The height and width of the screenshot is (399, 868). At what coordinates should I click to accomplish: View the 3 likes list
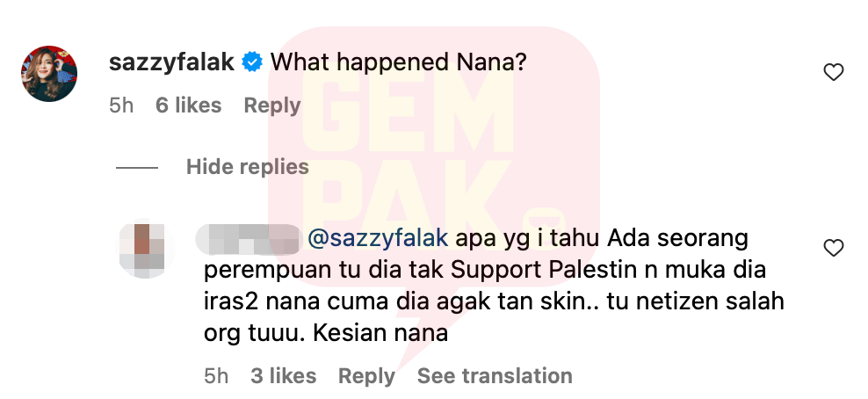tap(283, 376)
